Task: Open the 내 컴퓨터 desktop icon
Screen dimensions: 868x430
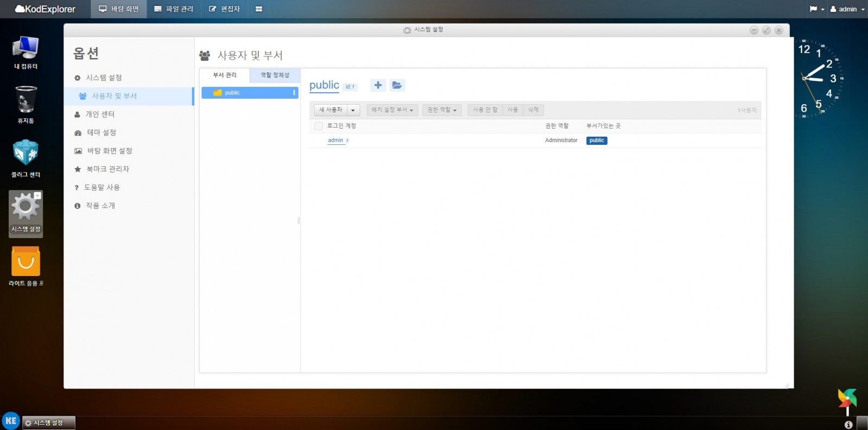Action: pos(25,52)
